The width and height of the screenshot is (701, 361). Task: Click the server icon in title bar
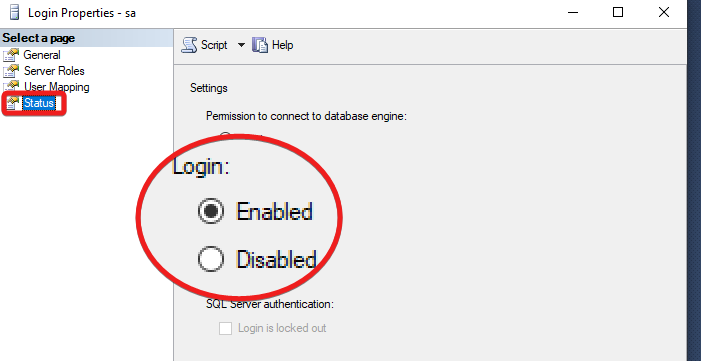[x=14, y=12]
